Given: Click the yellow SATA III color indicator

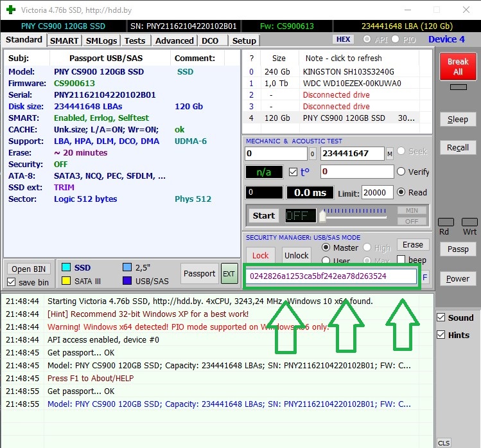Looking at the screenshot, I should click(x=66, y=281).
